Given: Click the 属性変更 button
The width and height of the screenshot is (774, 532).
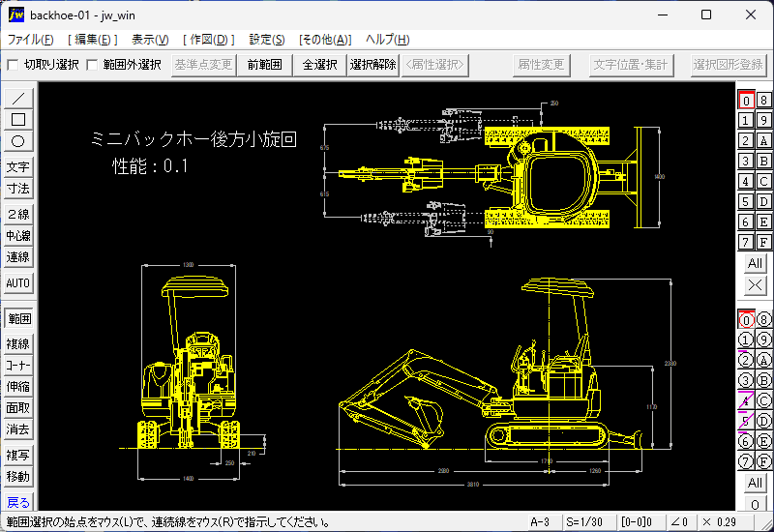Looking at the screenshot, I should [541, 65].
